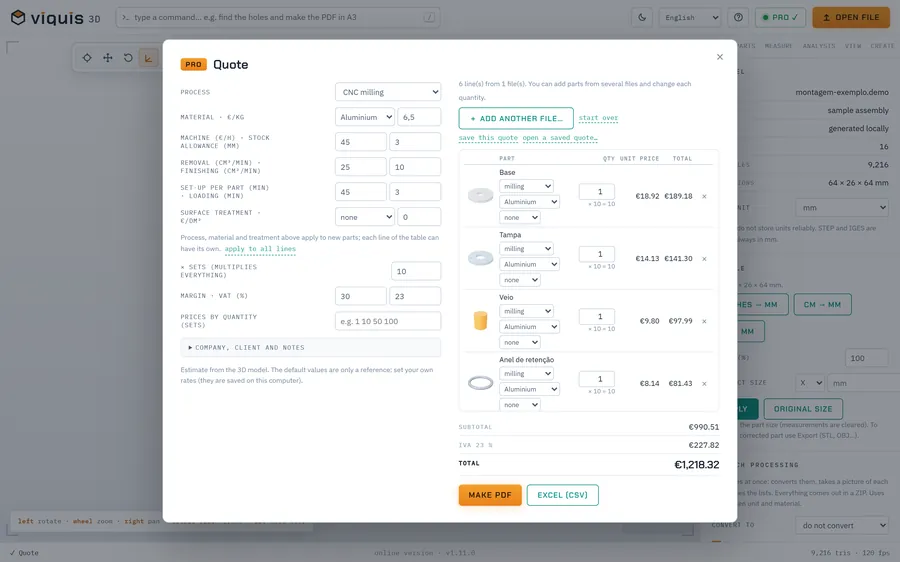
Task: Switch to the Create tab
Action: tap(882, 46)
